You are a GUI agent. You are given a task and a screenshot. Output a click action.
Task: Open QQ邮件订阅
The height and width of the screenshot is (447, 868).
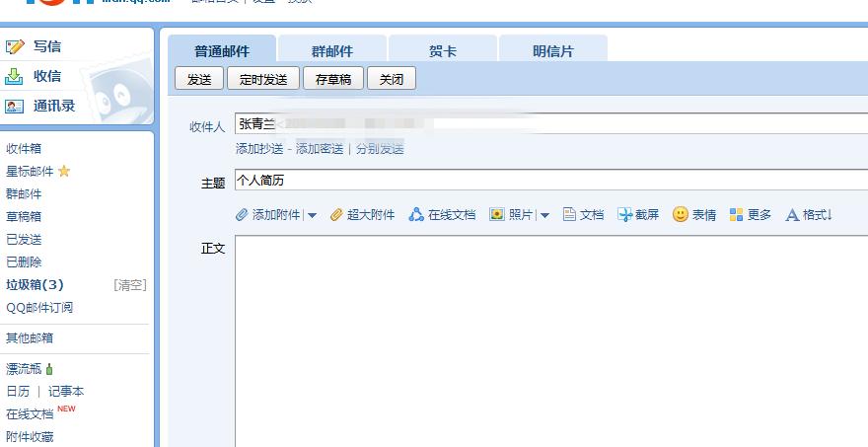(x=39, y=308)
